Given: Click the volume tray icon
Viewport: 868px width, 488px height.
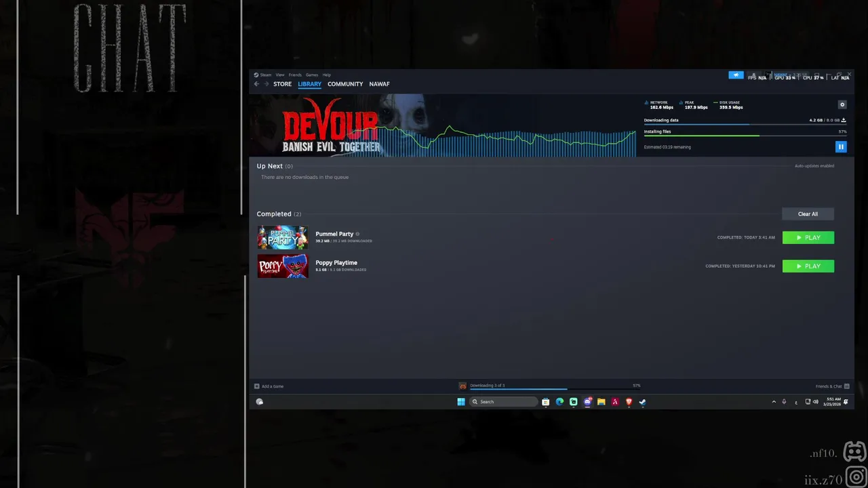Looking at the screenshot, I should [x=816, y=402].
